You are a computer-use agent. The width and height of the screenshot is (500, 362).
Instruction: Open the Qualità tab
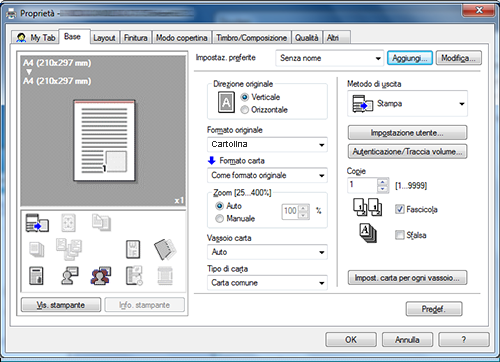pos(307,38)
